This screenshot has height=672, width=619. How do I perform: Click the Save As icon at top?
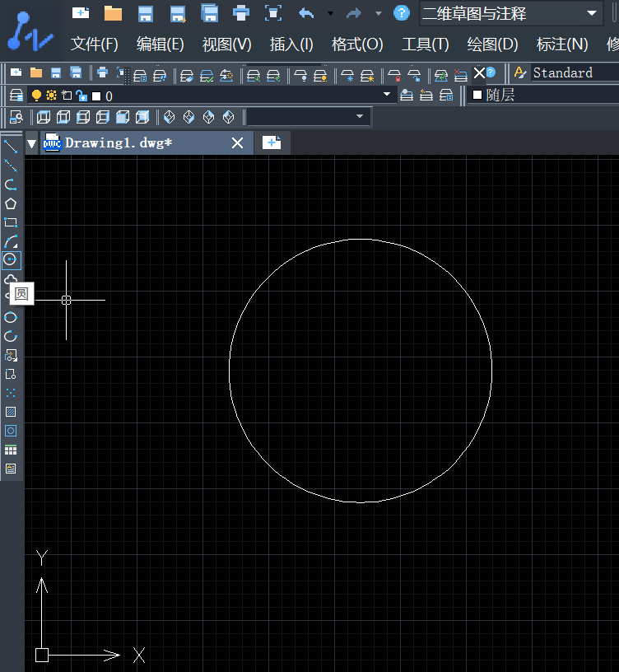[x=177, y=14]
